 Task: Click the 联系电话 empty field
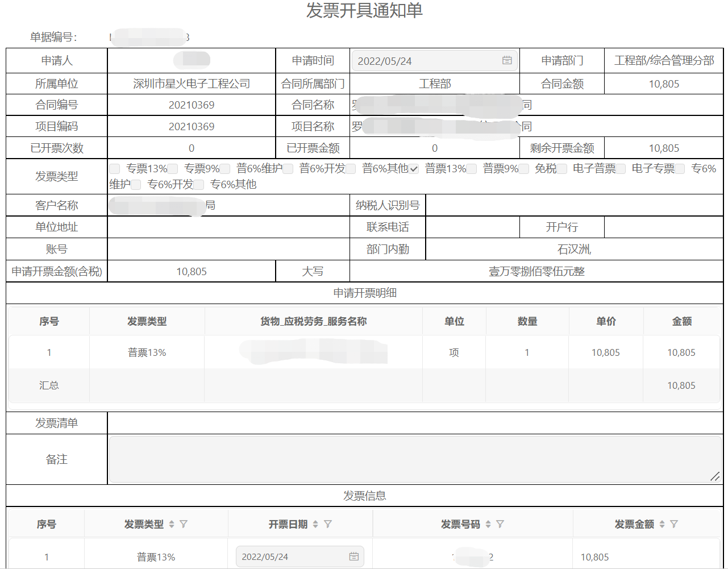pos(472,227)
